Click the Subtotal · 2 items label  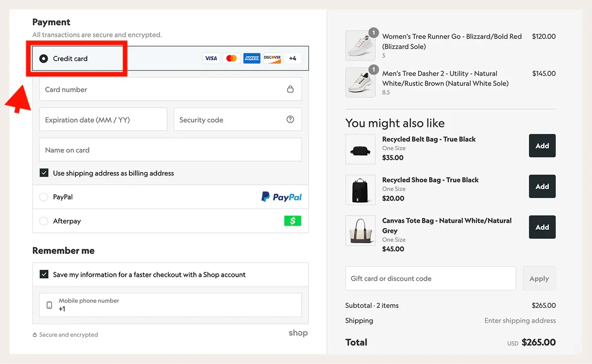[x=372, y=305]
